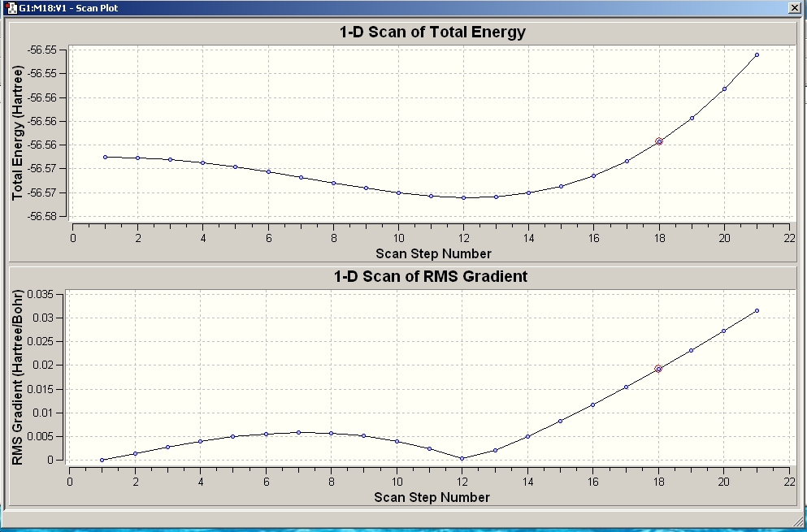
Task: Click the energy data point at step 20
Action: tap(724, 89)
